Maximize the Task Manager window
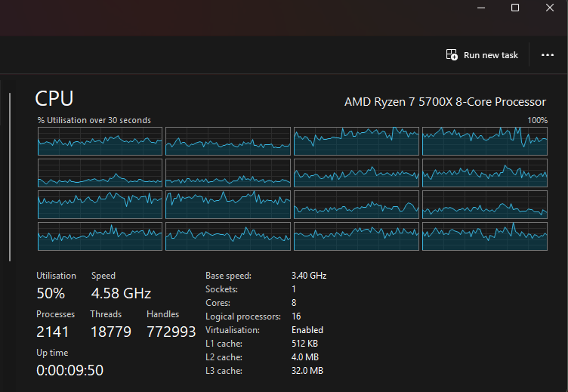Image resolution: width=568 pixels, height=392 pixels. (x=515, y=8)
